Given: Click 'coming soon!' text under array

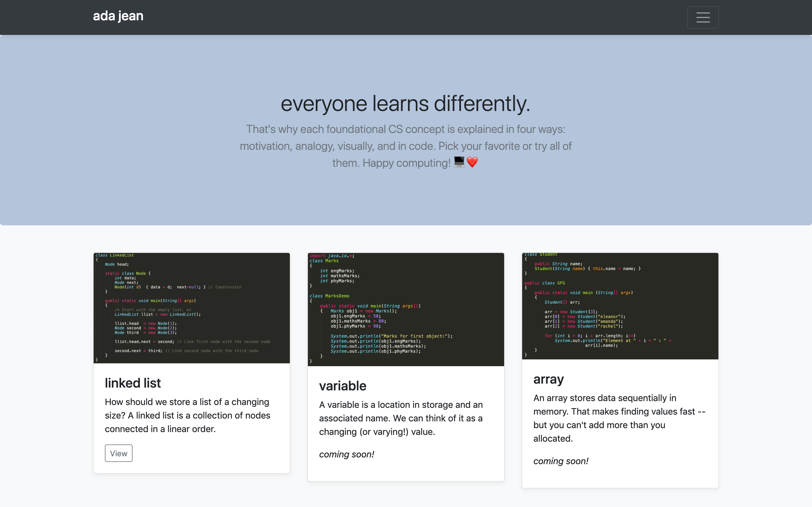Looking at the screenshot, I should coord(561,461).
